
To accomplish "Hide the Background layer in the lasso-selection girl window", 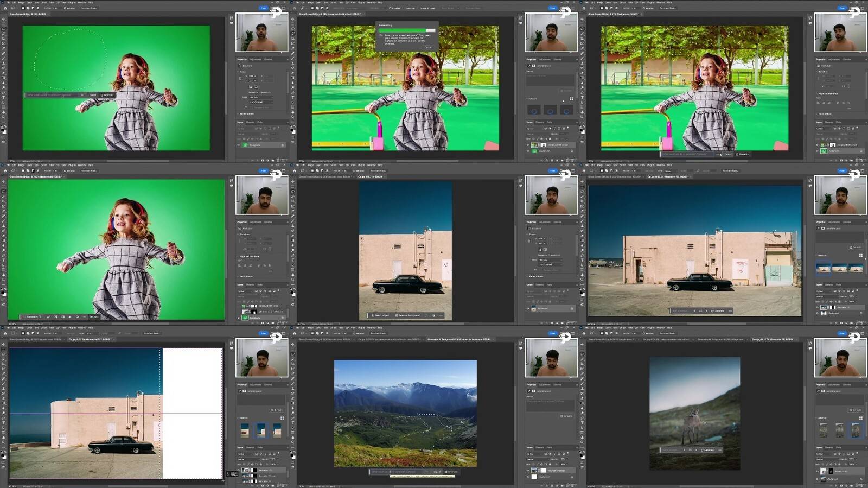I will [238, 145].
